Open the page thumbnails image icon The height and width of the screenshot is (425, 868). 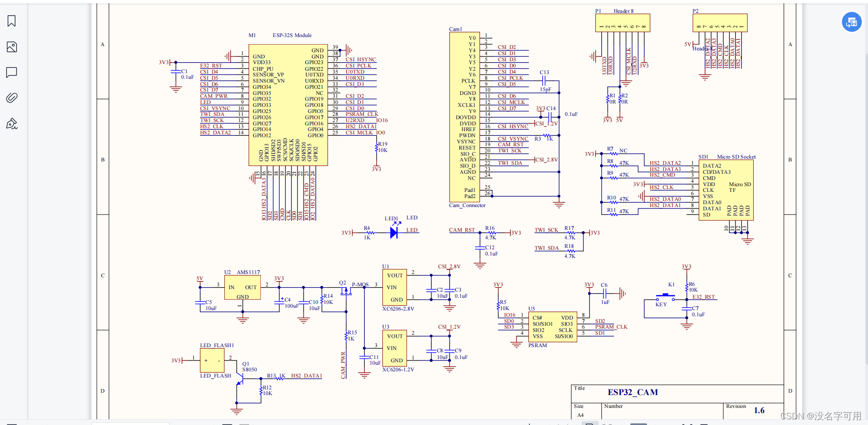[x=12, y=47]
